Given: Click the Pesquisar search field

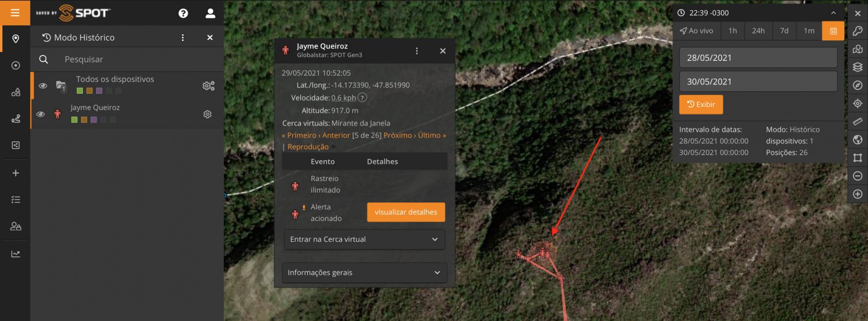Looking at the screenshot, I should point(139,59).
